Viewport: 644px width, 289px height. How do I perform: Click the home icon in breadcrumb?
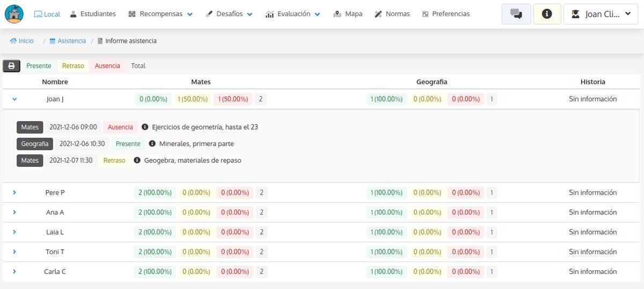[13, 41]
